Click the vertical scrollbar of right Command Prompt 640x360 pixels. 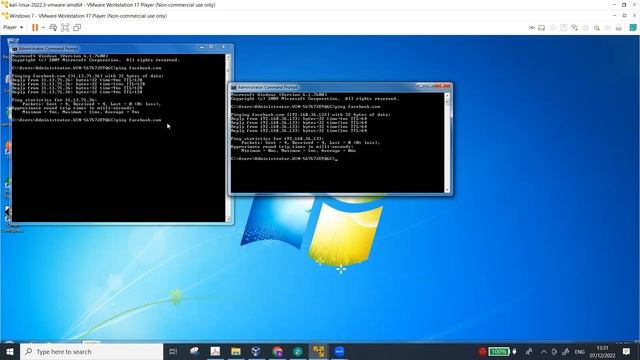(x=447, y=142)
